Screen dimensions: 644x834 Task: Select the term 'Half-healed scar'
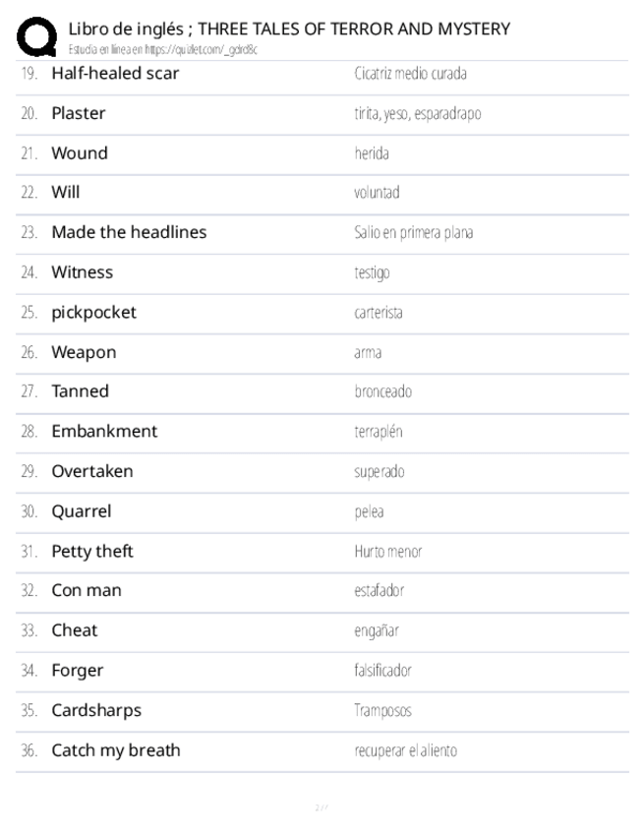pos(115,73)
